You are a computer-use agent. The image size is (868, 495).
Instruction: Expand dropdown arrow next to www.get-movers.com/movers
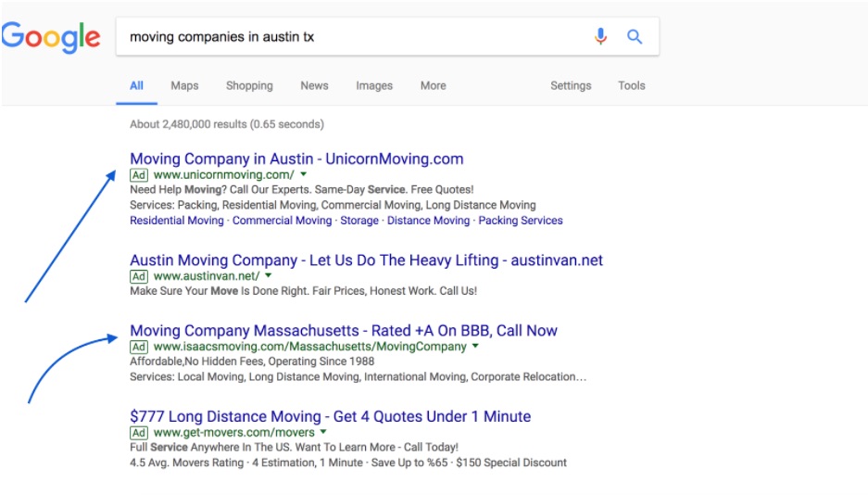(x=323, y=432)
